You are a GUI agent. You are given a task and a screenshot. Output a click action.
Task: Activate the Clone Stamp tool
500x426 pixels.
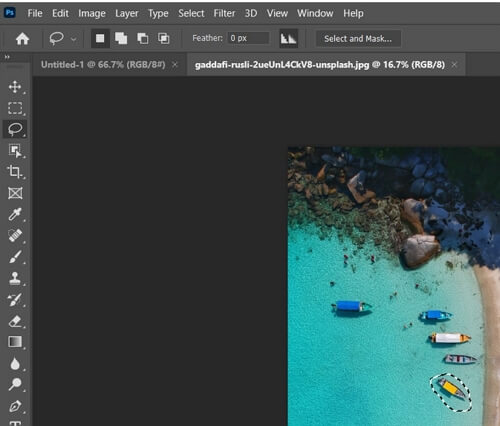[15, 278]
